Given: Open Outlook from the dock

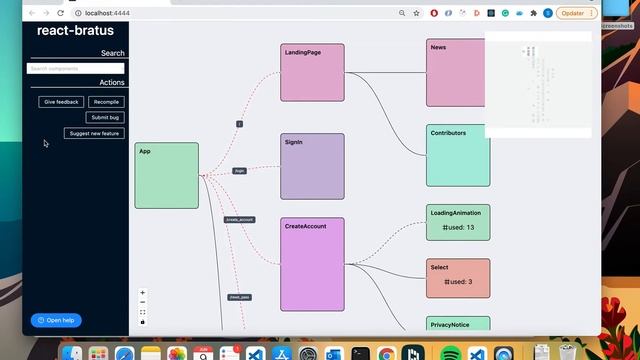Looking at the screenshot, I should [x=334, y=353].
